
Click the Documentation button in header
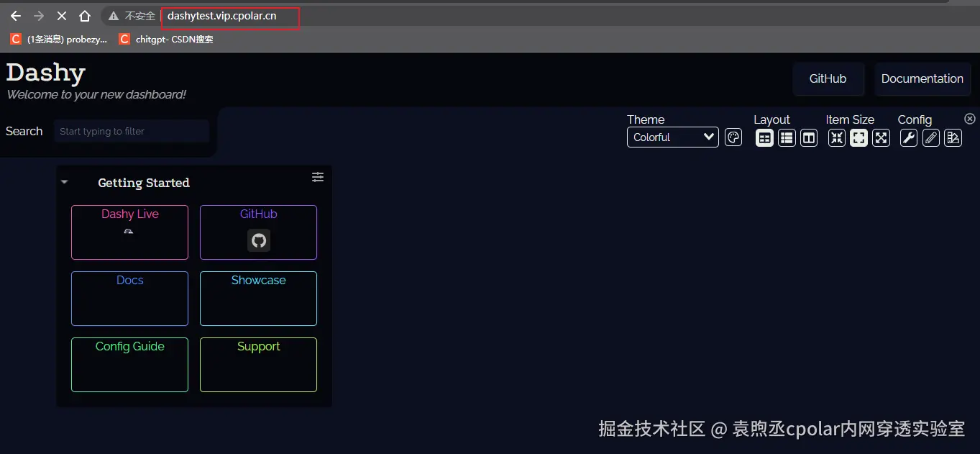[x=922, y=78]
